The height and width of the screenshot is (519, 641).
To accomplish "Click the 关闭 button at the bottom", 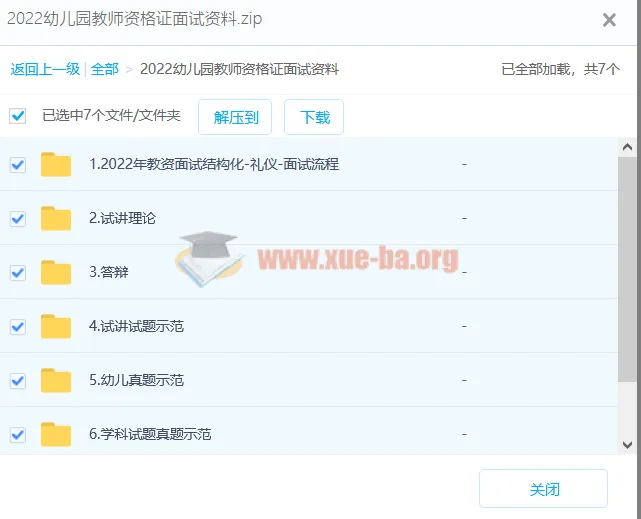I will 543,490.
